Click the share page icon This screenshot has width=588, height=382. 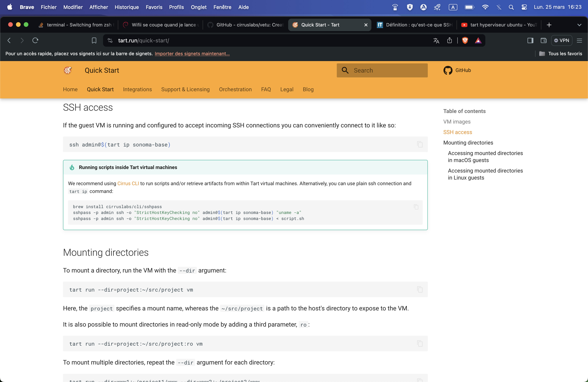click(449, 40)
